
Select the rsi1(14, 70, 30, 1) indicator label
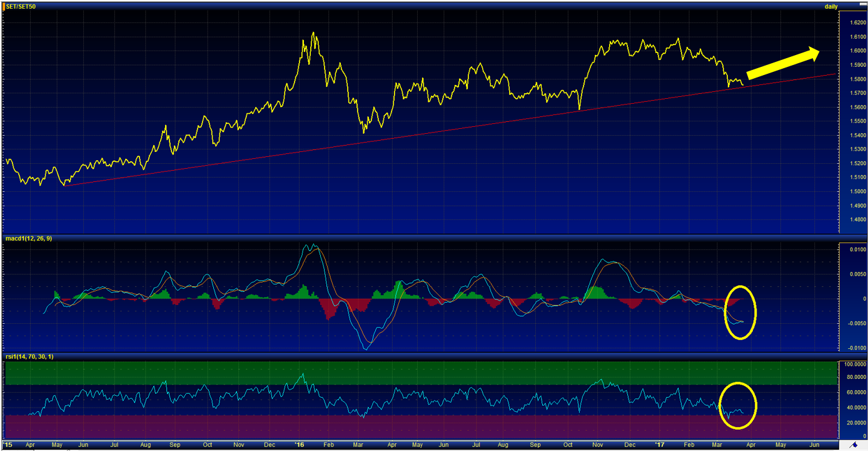click(30, 358)
